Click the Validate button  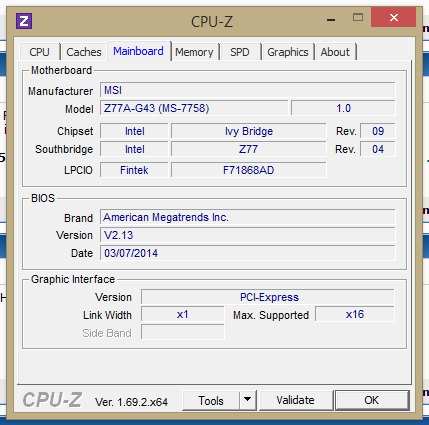pyautogui.click(x=295, y=400)
